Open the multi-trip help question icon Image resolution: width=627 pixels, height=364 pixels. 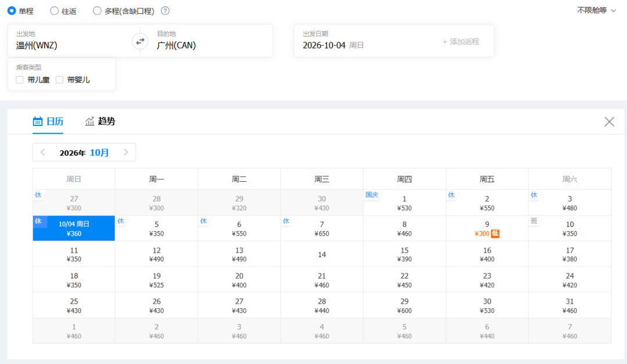(165, 11)
